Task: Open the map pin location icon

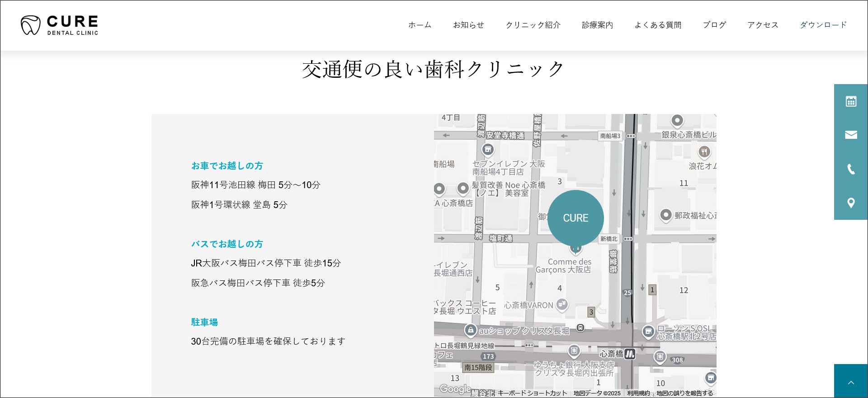Action: click(x=851, y=203)
